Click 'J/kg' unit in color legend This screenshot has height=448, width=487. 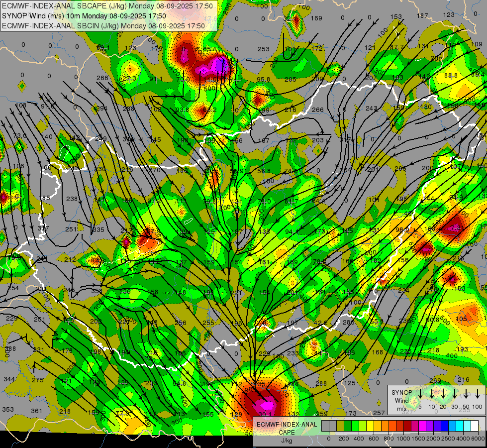pos(287,441)
